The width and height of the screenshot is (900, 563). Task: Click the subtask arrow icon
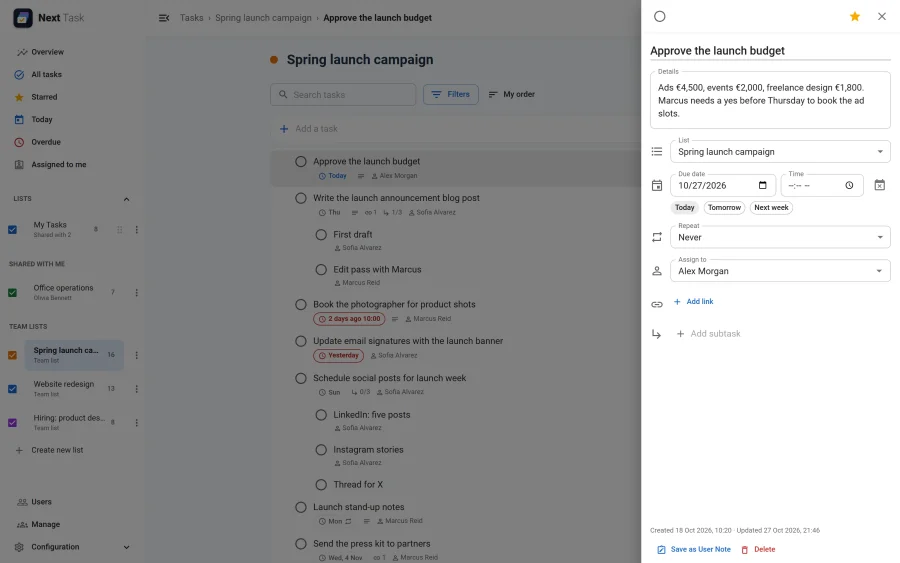[657, 334]
